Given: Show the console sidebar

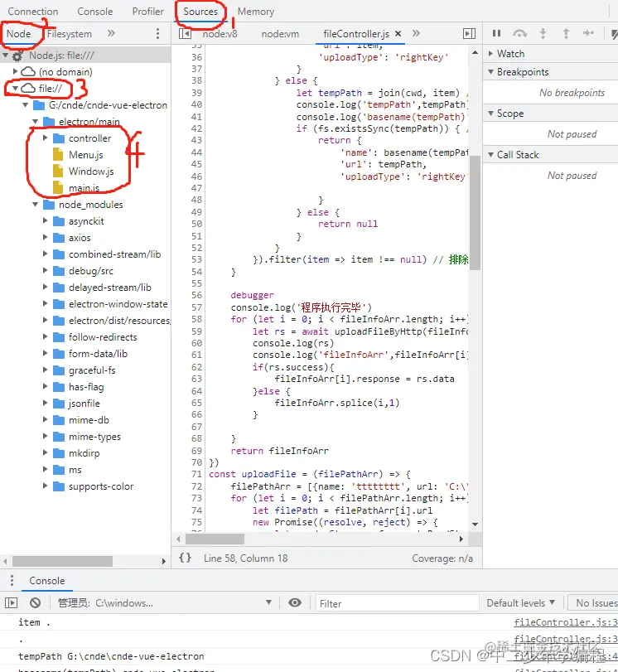Looking at the screenshot, I should click(11, 603).
